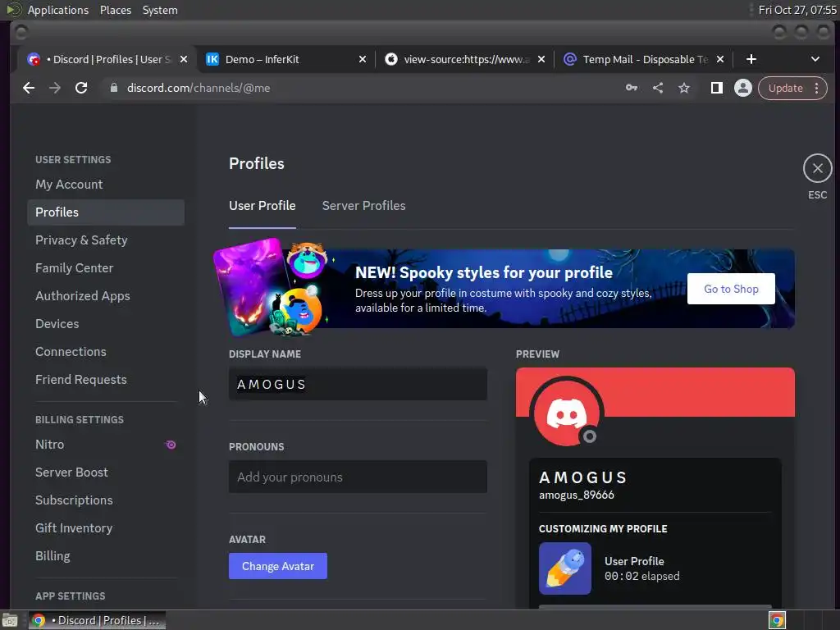Image resolution: width=840 pixels, height=630 pixels.
Task: Click the username amogus_89666 in preview
Action: pos(577,495)
